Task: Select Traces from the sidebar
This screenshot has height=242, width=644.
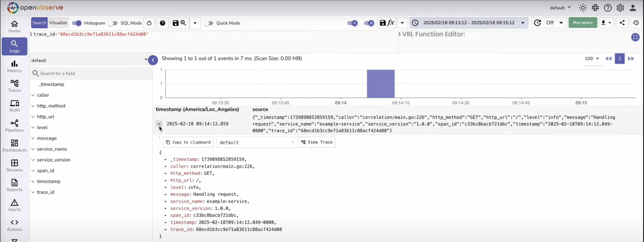Action: (x=14, y=86)
